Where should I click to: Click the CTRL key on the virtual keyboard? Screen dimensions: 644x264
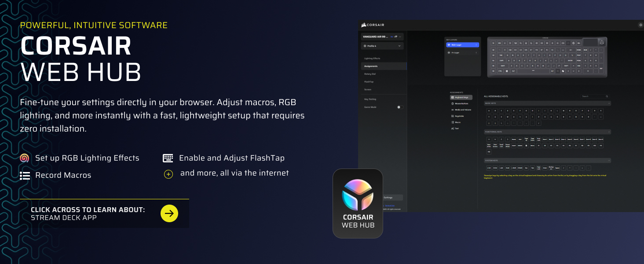point(500,71)
